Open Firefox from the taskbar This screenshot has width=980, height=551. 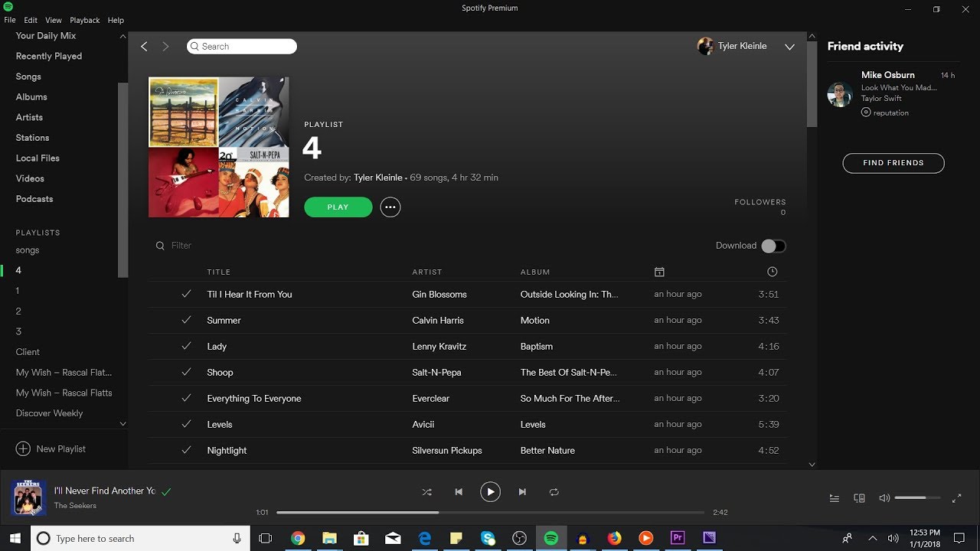pos(614,539)
